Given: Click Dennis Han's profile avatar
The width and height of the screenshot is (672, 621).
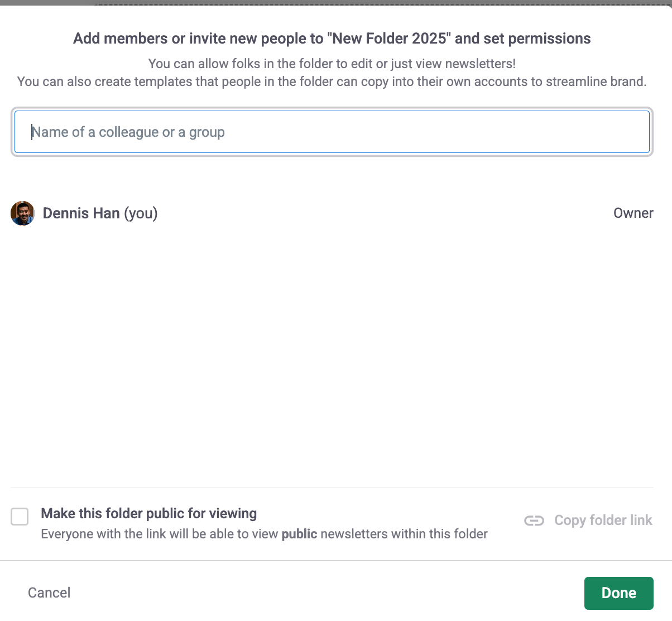Looking at the screenshot, I should pos(23,213).
